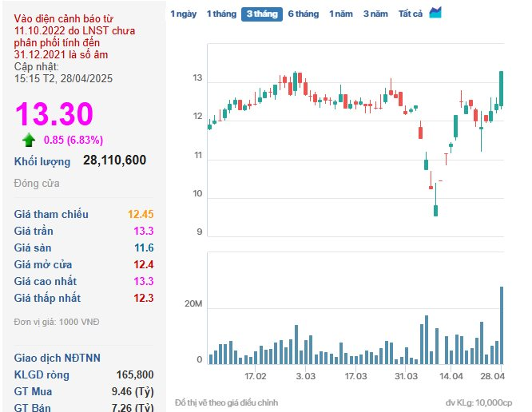Click the green up arrow icon
The image size is (532, 412).
tap(29, 140)
